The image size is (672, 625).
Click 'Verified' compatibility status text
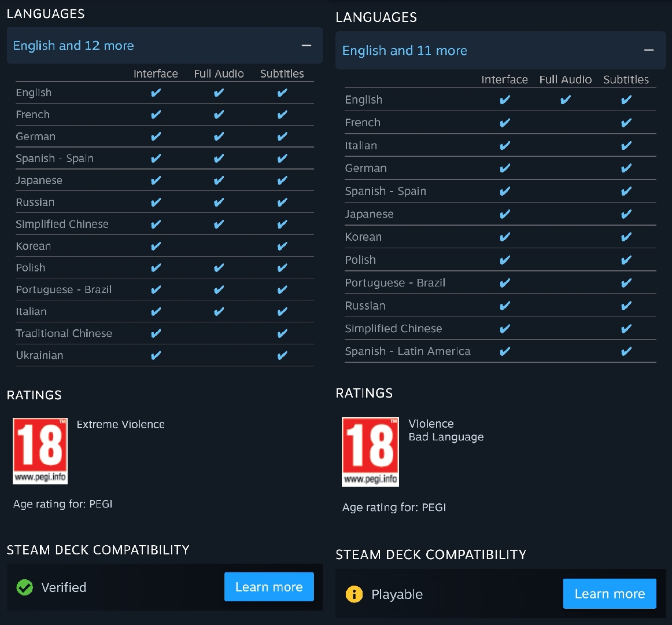[64, 587]
